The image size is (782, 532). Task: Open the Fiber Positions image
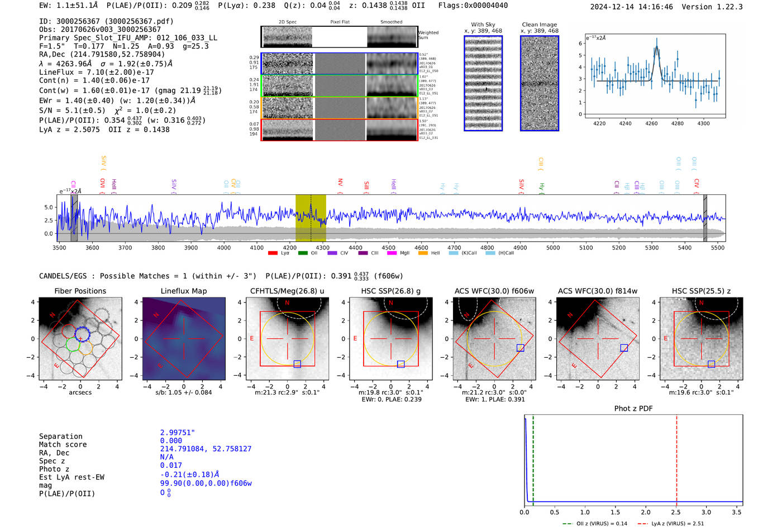point(80,339)
